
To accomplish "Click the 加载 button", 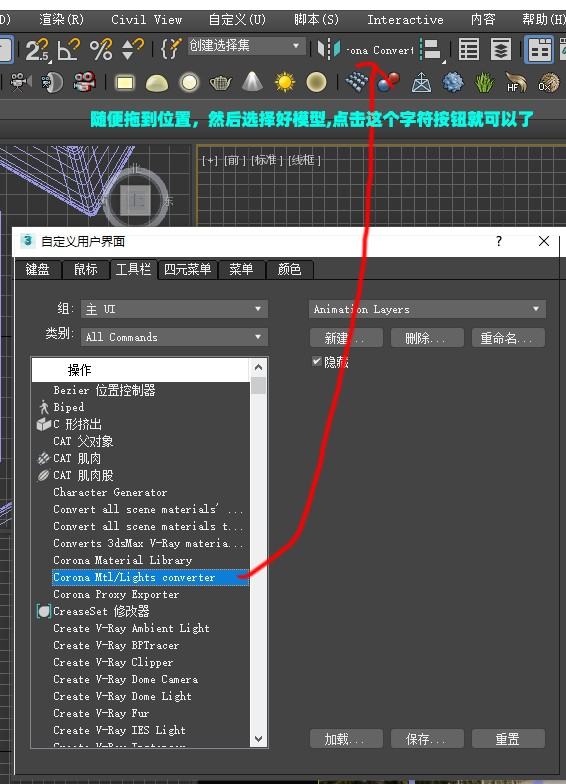I will coord(346,738).
